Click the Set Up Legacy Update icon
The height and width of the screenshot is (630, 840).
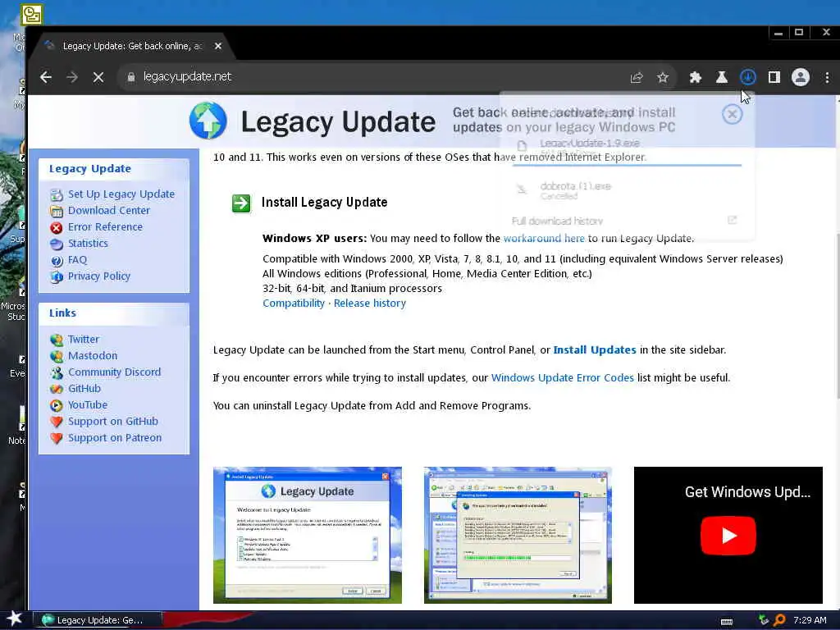(x=57, y=195)
